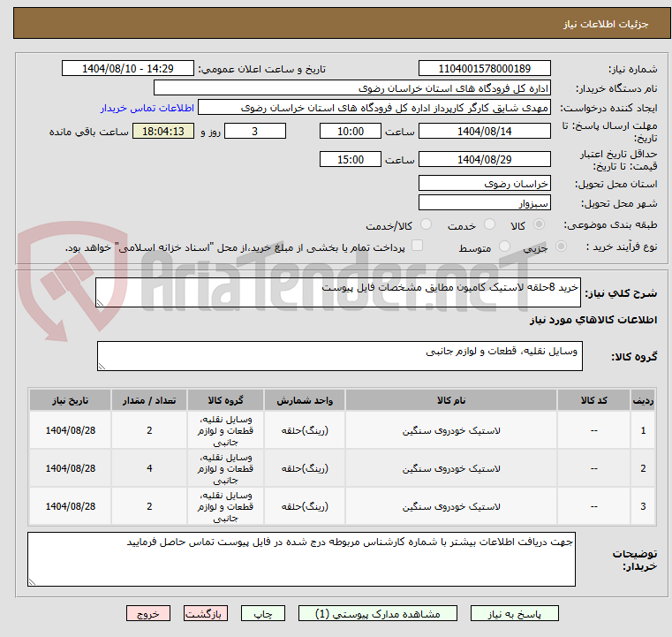Click the announcement date field 1404/08/10 - 14:29
The height and width of the screenshot is (637, 672).
click(x=128, y=69)
